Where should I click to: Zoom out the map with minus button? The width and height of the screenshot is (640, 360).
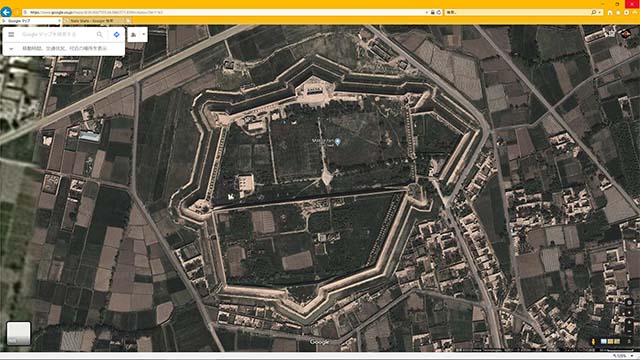tap(629, 330)
